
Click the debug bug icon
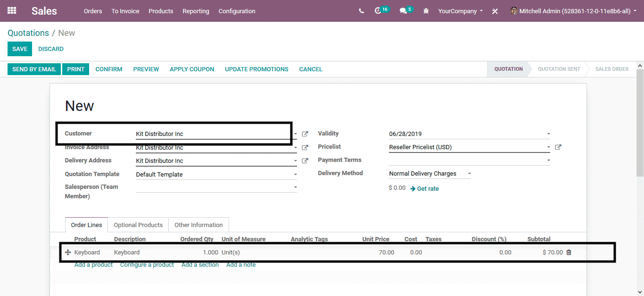(426, 11)
